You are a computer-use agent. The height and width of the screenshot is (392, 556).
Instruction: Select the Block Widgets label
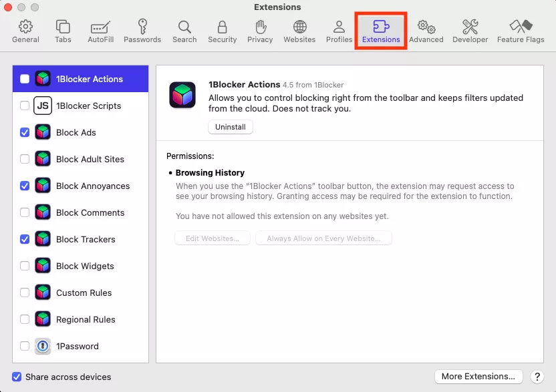[x=85, y=266]
